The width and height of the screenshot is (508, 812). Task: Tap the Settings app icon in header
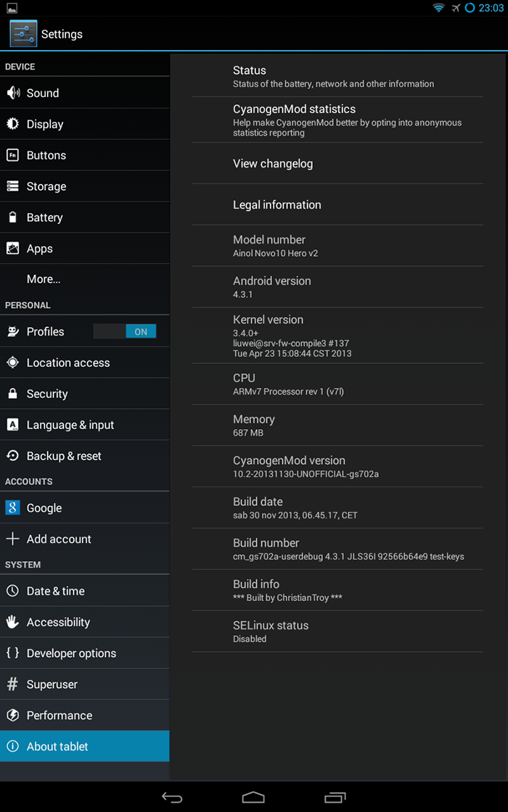pyautogui.click(x=23, y=33)
